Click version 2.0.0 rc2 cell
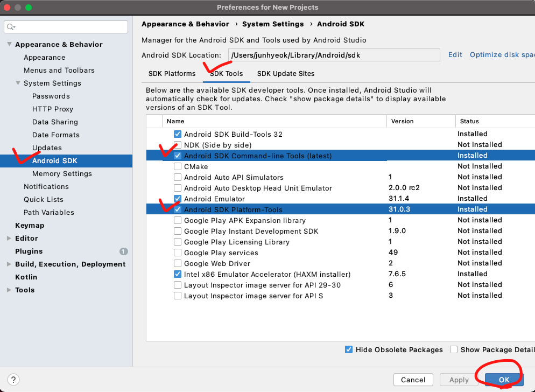535x392 pixels. coord(404,188)
